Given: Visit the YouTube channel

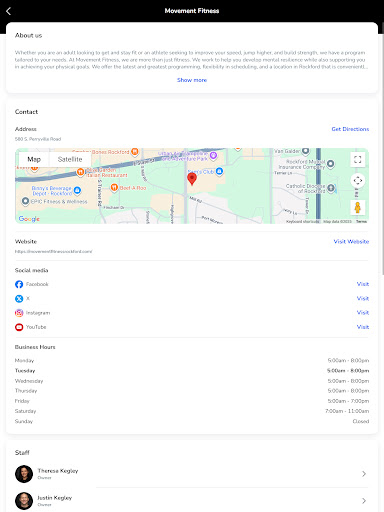Looking at the screenshot, I should (363, 327).
